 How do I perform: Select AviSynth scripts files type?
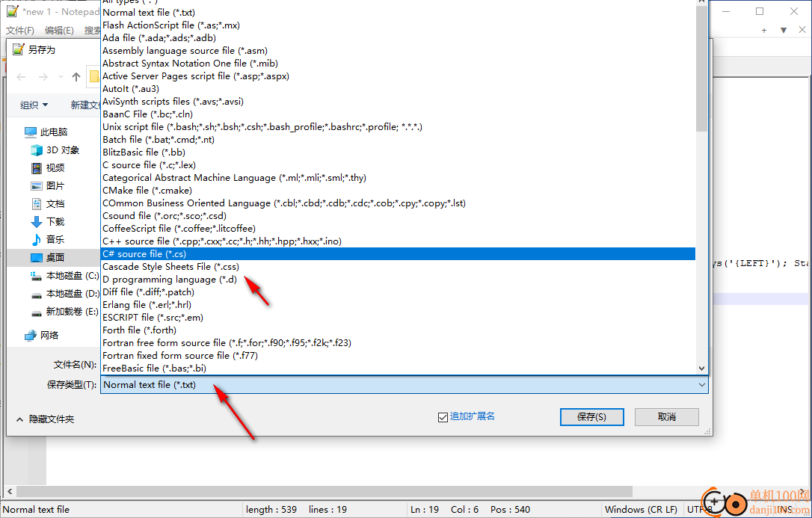pyautogui.click(x=398, y=102)
